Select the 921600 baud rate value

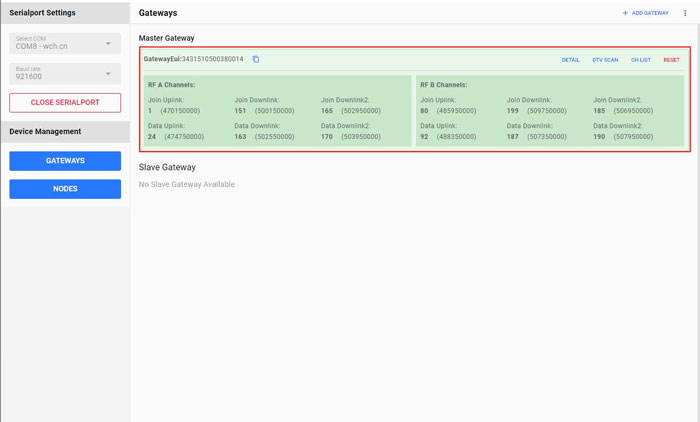(x=29, y=76)
